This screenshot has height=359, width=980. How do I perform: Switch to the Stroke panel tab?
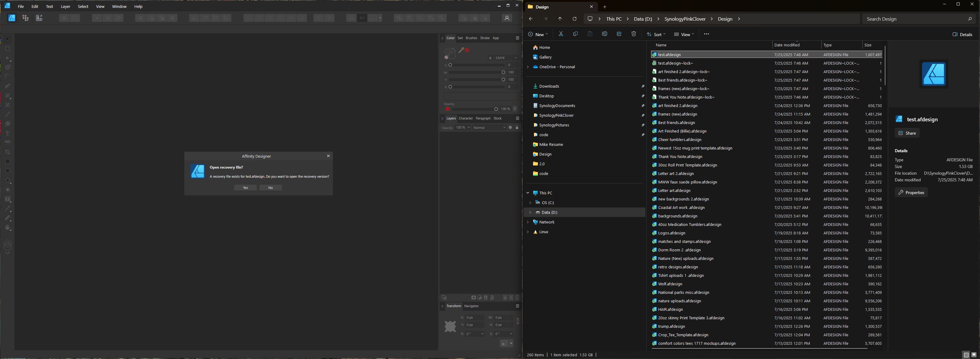(x=485, y=38)
